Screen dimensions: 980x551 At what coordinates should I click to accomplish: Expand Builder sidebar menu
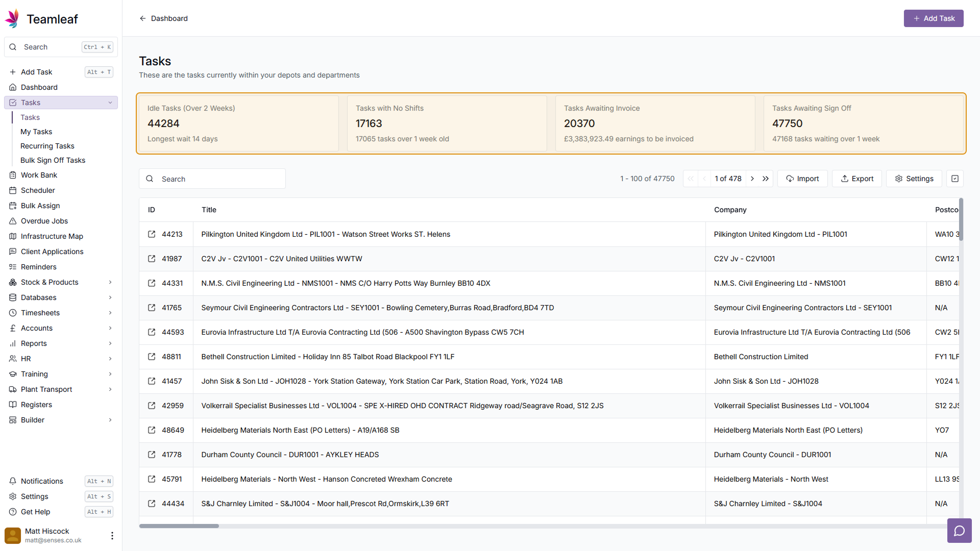click(61, 420)
